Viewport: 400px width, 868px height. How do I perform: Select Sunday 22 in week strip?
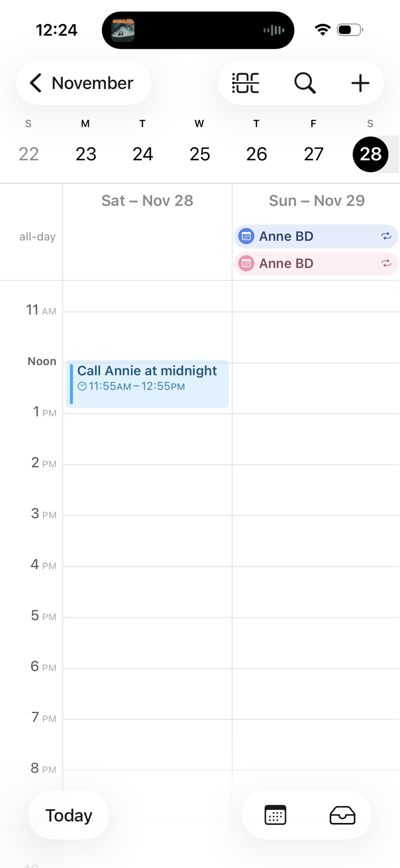point(29,154)
